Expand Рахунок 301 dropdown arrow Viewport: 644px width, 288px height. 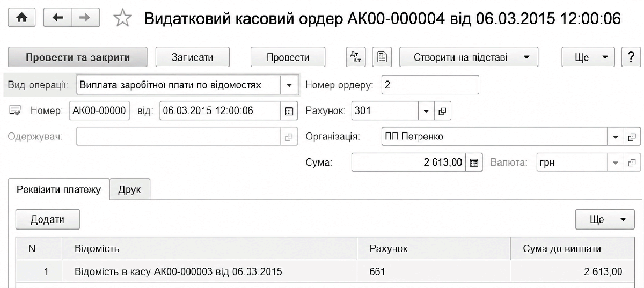click(x=427, y=112)
